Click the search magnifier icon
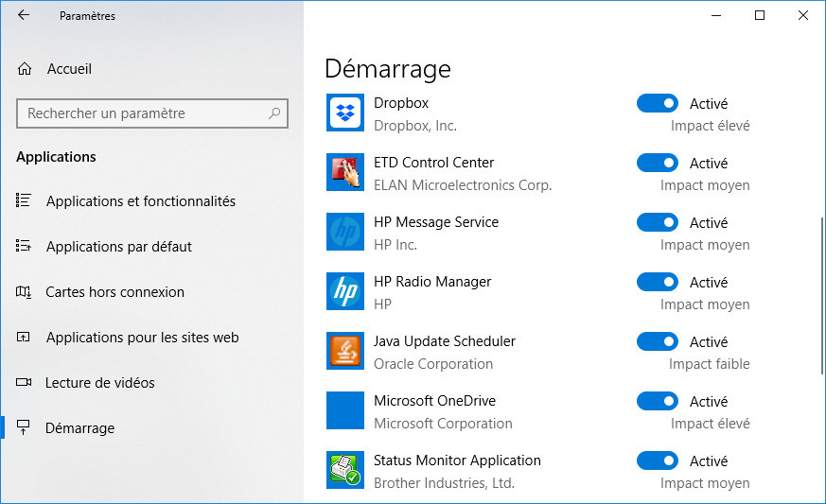This screenshot has height=504, width=826. pos(274,113)
